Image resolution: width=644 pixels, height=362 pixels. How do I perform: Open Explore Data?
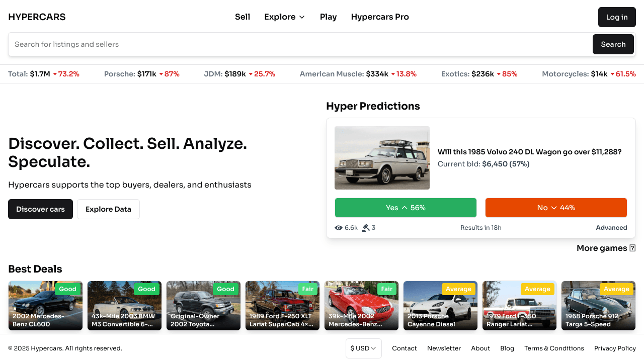click(108, 209)
